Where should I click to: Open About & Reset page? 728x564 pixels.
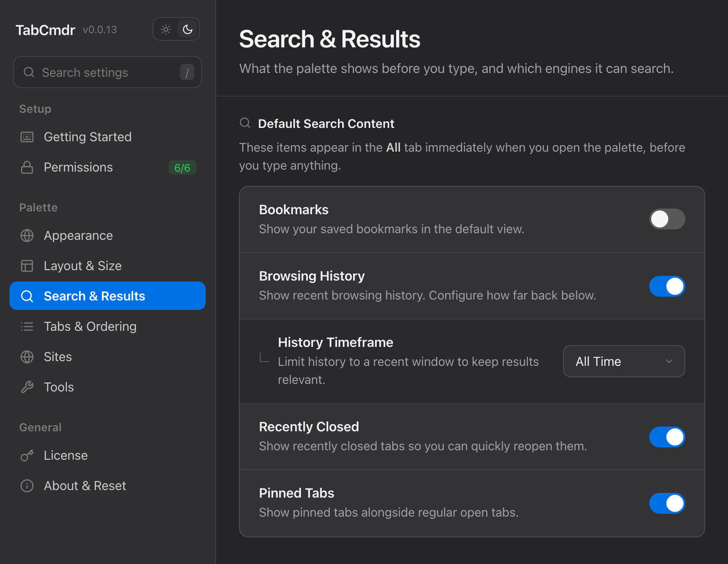[108, 486]
